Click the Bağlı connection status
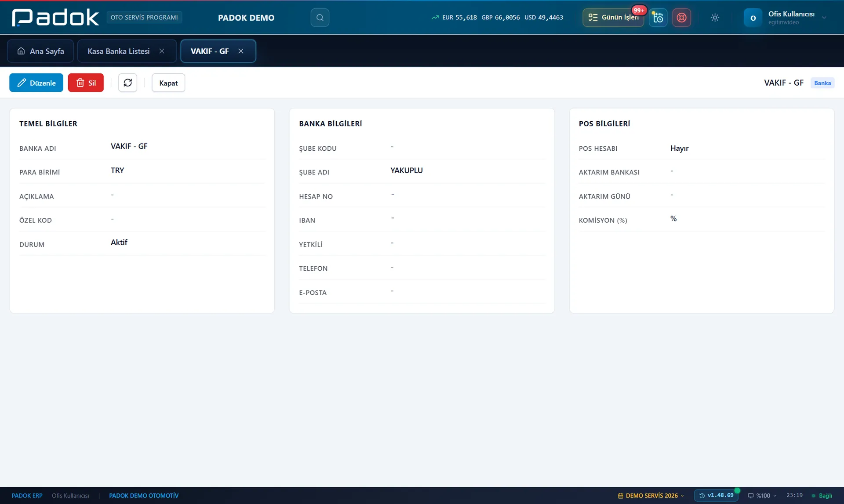Screen dimensions: 844x504 pos(822,496)
